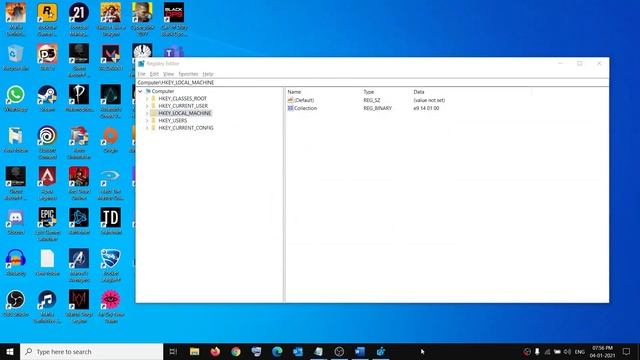Select the HKEY_LOCAL_MACHINE tree item
Viewport: 640px width, 360px height.
(x=184, y=113)
